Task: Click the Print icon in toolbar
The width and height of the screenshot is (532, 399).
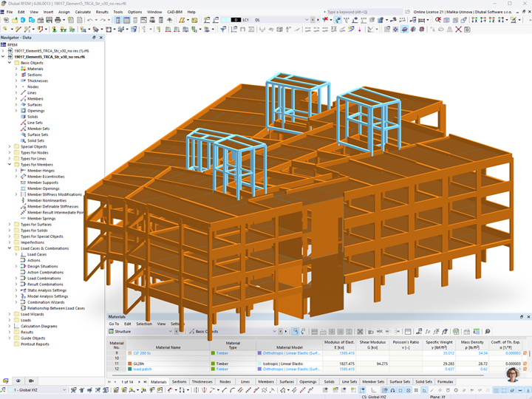Action: click(x=58, y=20)
